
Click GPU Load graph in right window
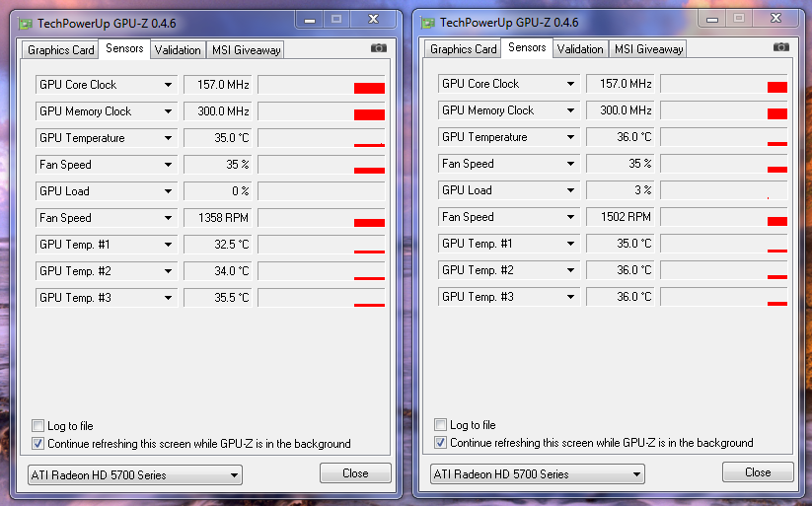[724, 190]
